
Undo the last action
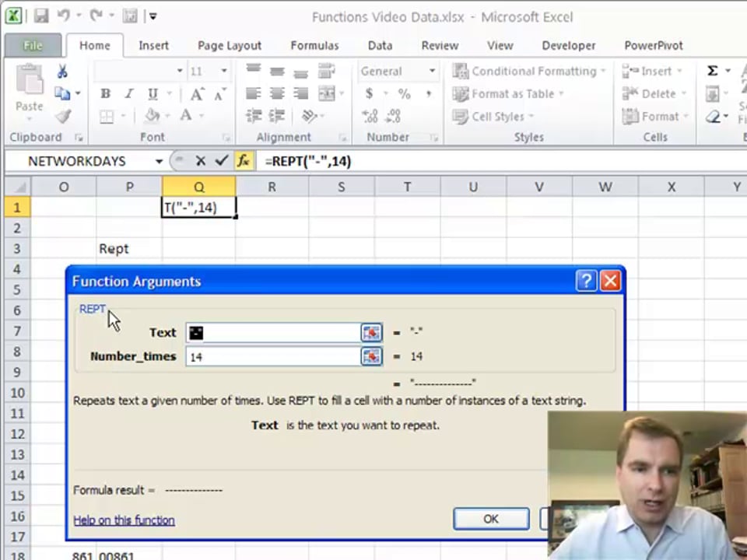point(63,16)
